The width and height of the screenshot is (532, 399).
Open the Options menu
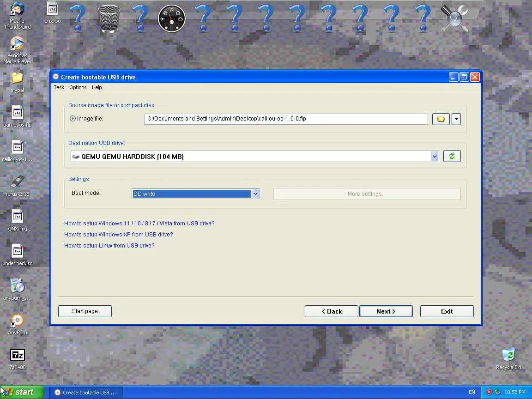click(x=78, y=87)
